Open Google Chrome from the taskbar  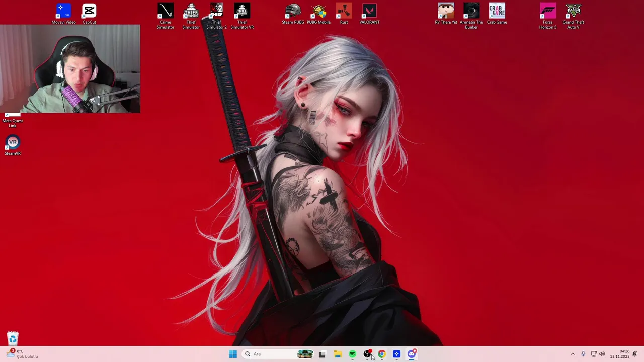point(382,354)
